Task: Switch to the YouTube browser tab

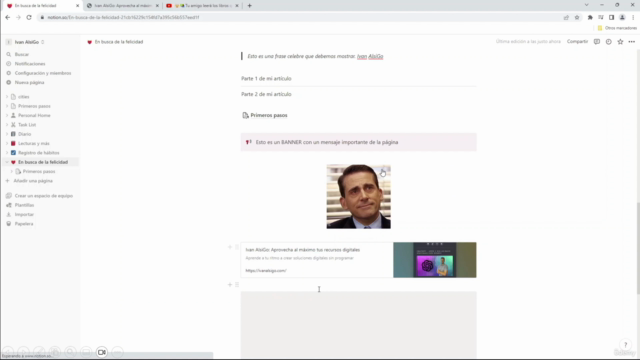Action: point(202,6)
